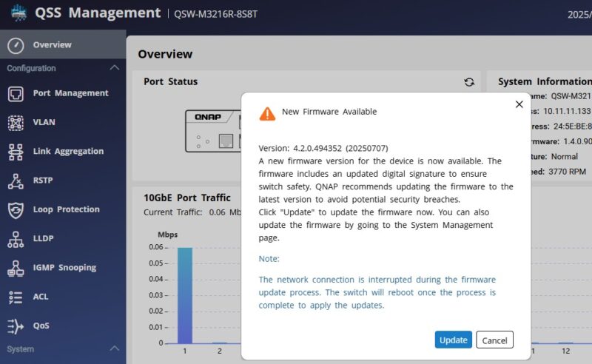The image size is (592, 364).
Task: Click the ACL list icon
Action: point(16,297)
